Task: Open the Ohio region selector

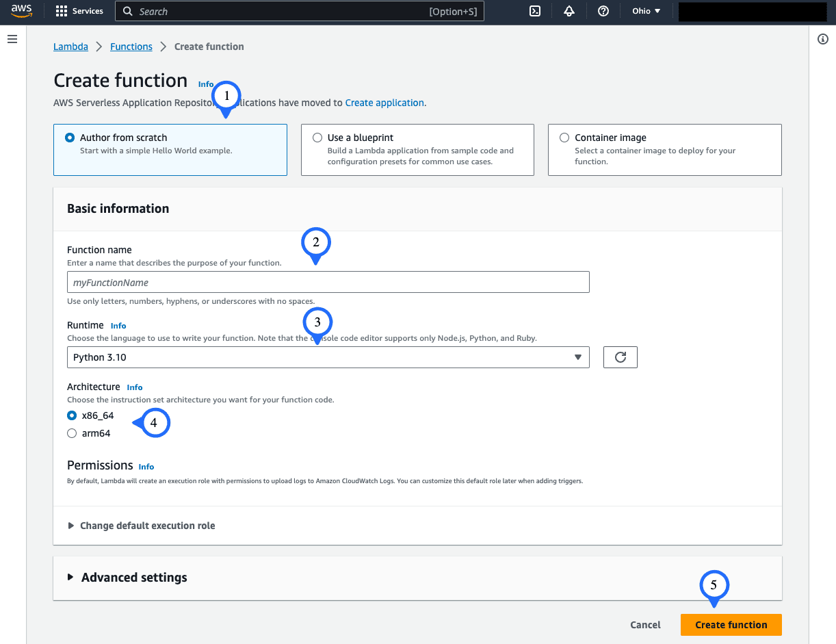Action: pos(646,11)
